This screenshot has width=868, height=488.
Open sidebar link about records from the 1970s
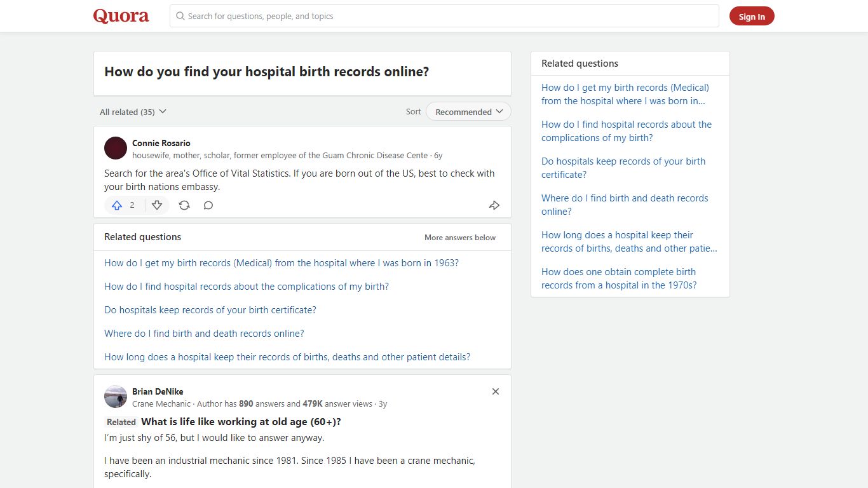pyautogui.click(x=619, y=278)
